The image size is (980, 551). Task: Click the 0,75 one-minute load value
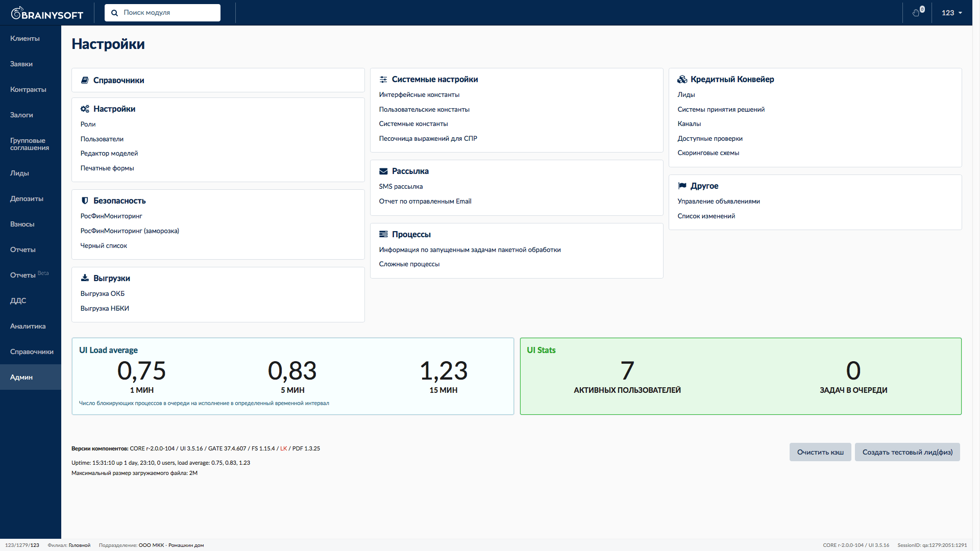click(x=141, y=371)
